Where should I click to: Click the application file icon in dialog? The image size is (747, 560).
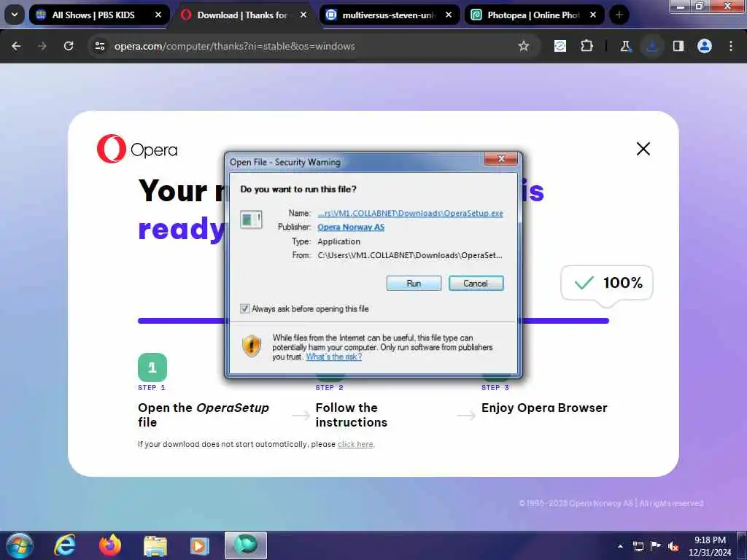click(x=251, y=219)
